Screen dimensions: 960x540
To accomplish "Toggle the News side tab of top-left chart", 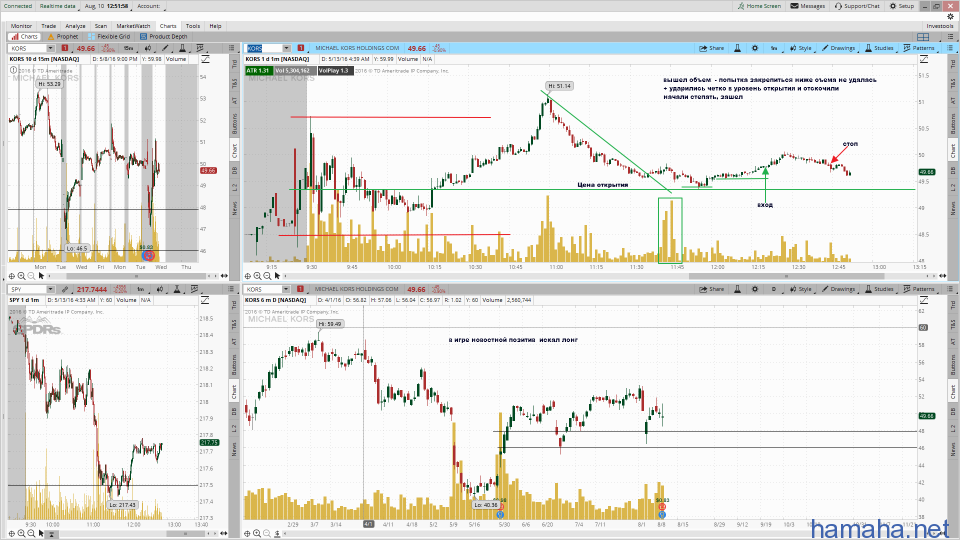I will 234,209.
